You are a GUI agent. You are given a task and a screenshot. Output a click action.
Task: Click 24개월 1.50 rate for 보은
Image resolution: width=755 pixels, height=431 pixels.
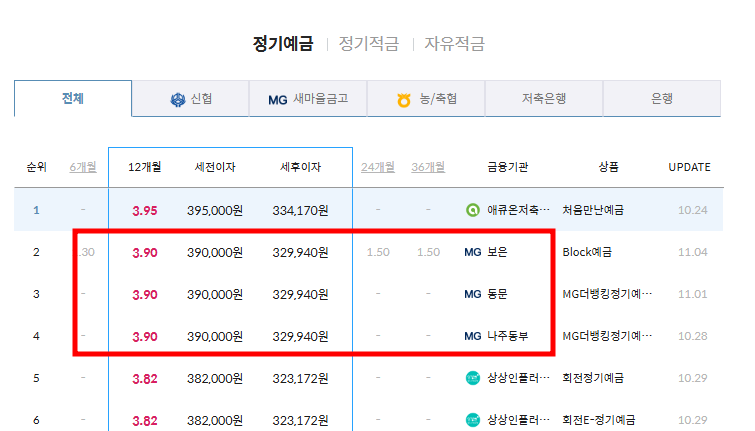coord(378,252)
